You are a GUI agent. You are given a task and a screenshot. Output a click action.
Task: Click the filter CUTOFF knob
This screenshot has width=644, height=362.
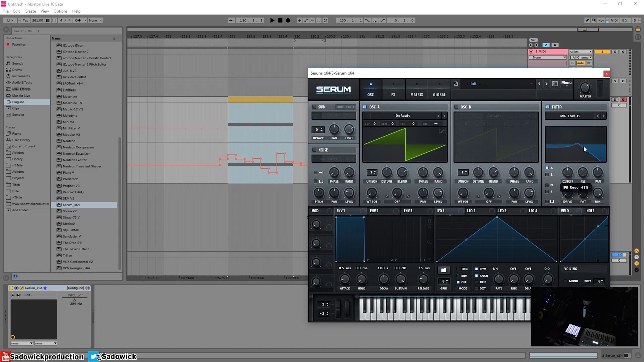[x=568, y=173]
